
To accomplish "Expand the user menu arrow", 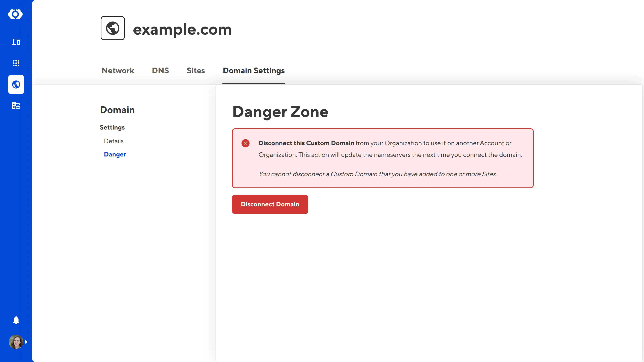I will click(26, 342).
